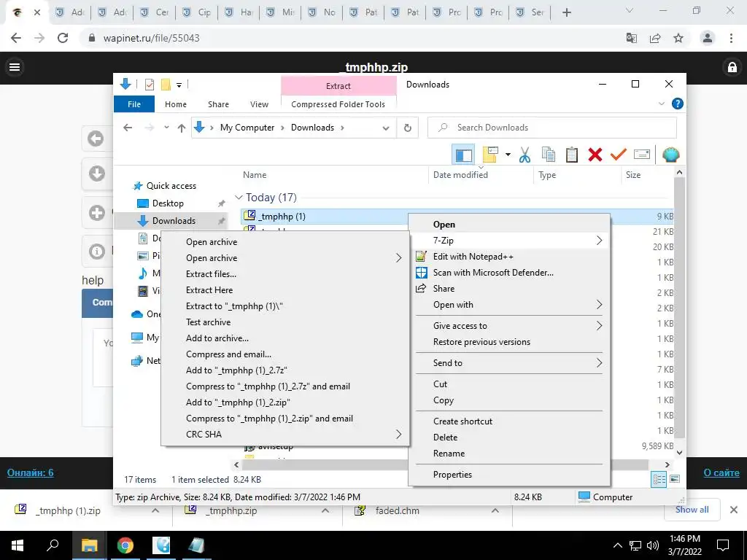
Task: Select the Compressed Folder Tools tab
Action: click(338, 104)
